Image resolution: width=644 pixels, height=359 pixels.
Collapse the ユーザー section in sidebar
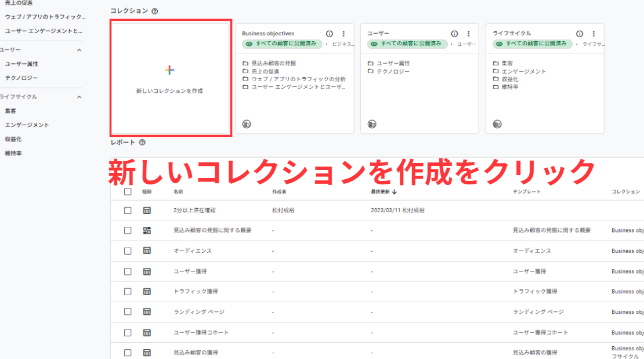pyautogui.click(x=79, y=50)
